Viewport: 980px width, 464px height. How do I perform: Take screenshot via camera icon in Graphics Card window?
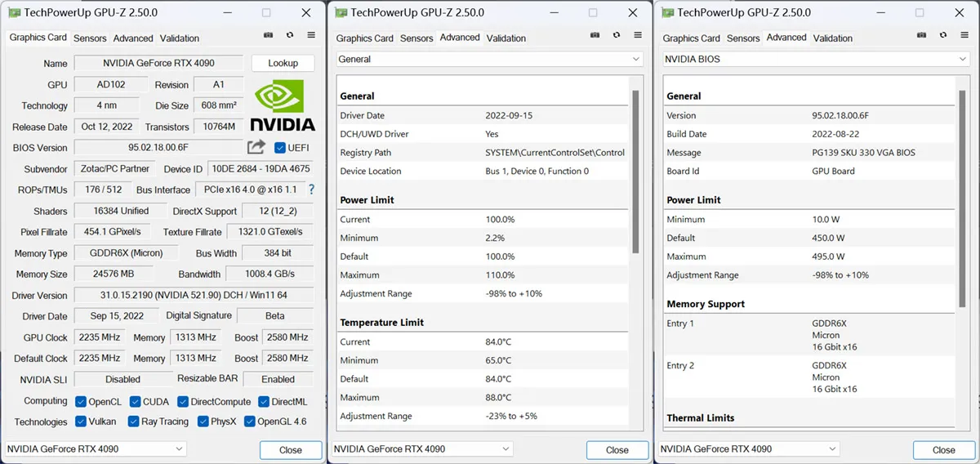pos(269,36)
